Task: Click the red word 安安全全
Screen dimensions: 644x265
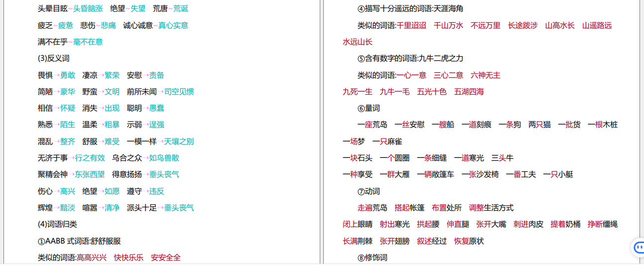Action: coord(166,258)
